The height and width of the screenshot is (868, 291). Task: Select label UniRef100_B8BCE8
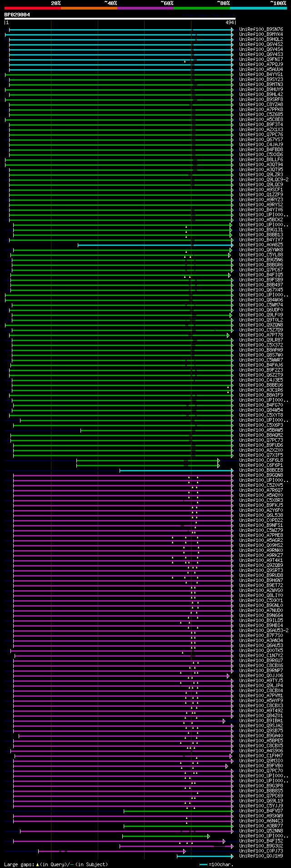click(x=261, y=470)
